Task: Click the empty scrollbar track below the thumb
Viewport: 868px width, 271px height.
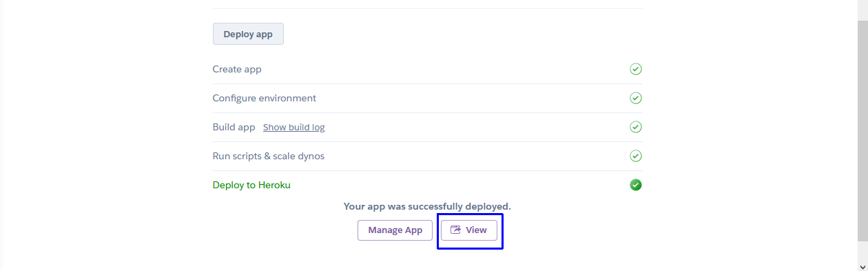Action: click(862, 251)
